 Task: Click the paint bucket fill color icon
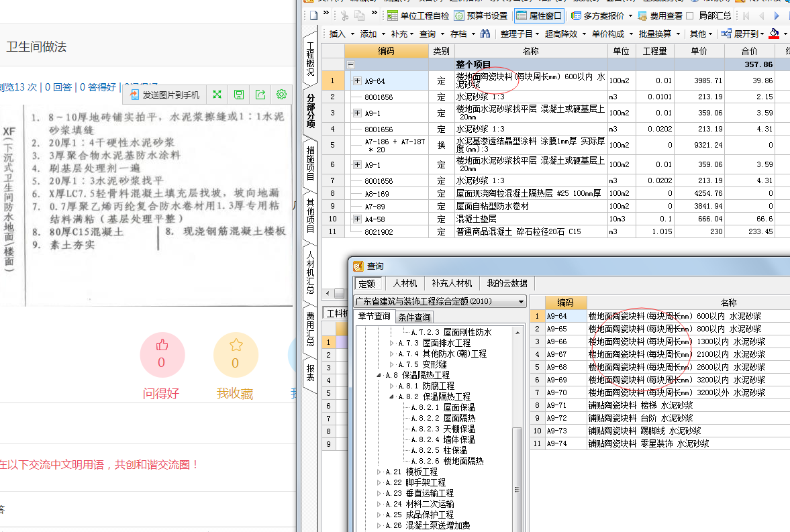coord(775,34)
